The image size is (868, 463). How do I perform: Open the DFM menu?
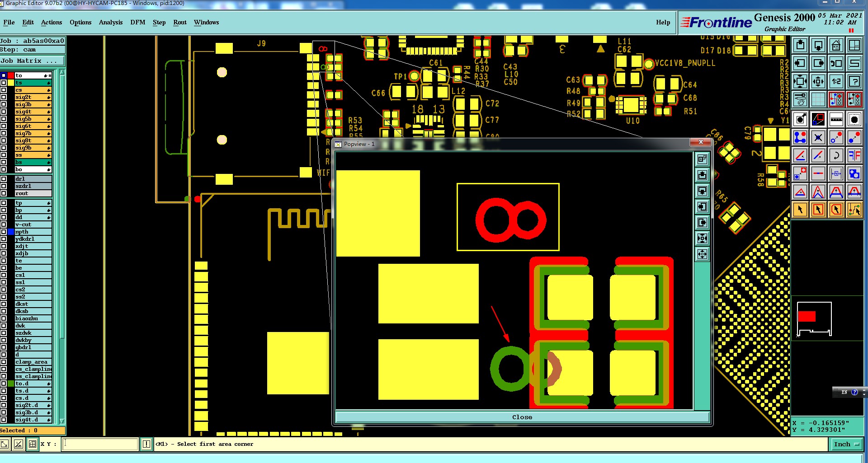[x=138, y=22]
